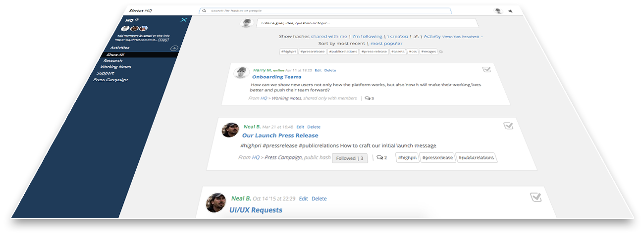Click Neal B. avatar on Launch Press Release
The image size is (644, 236).
coord(230,130)
